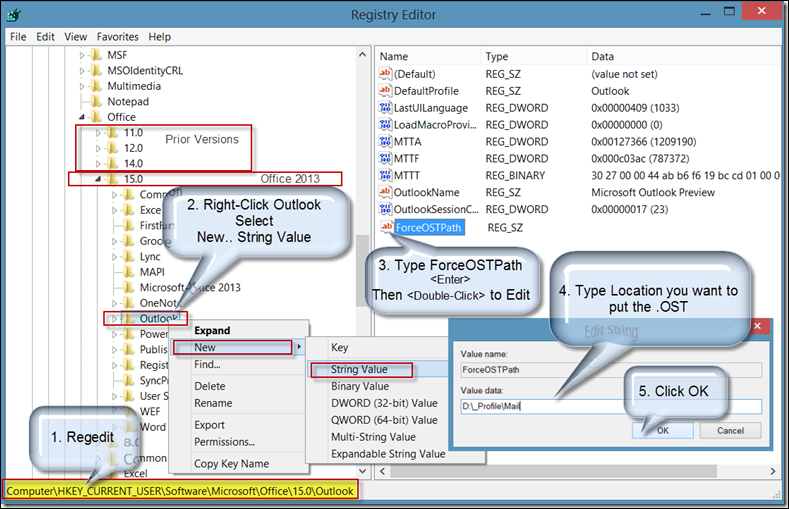Open the View menu
The width and height of the screenshot is (789, 509).
click(75, 37)
